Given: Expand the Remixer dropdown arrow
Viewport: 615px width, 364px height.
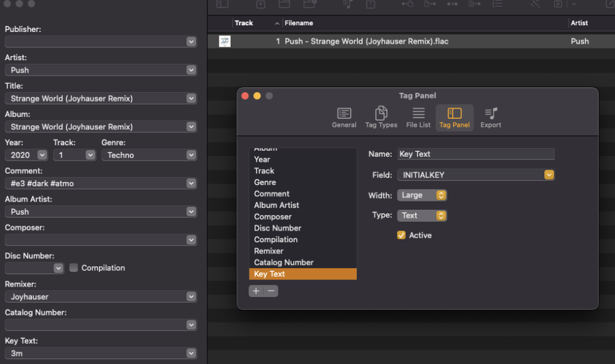Looking at the screenshot, I should (x=191, y=296).
